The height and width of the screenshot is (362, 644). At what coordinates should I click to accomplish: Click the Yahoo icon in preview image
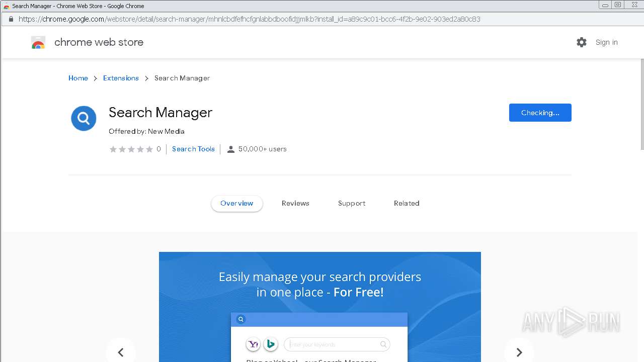click(254, 344)
